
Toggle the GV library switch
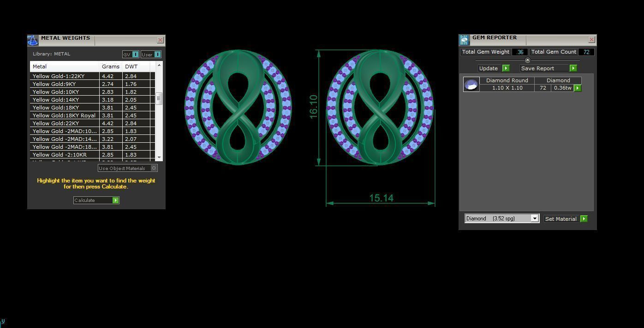[x=131, y=54]
